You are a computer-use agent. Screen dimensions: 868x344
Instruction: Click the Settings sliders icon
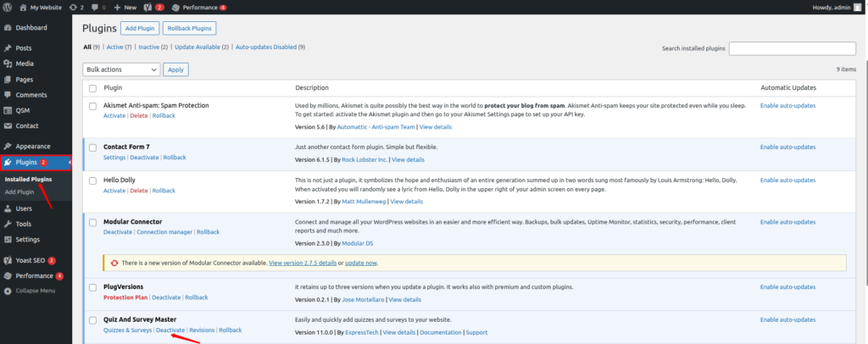click(8, 240)
